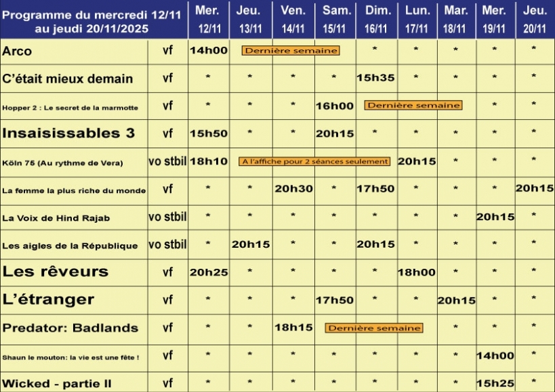Viewport: 555px width, 392px height.
Task: Choose the 14h00 Shaun le mouton showtime
Action: [495, 355]
